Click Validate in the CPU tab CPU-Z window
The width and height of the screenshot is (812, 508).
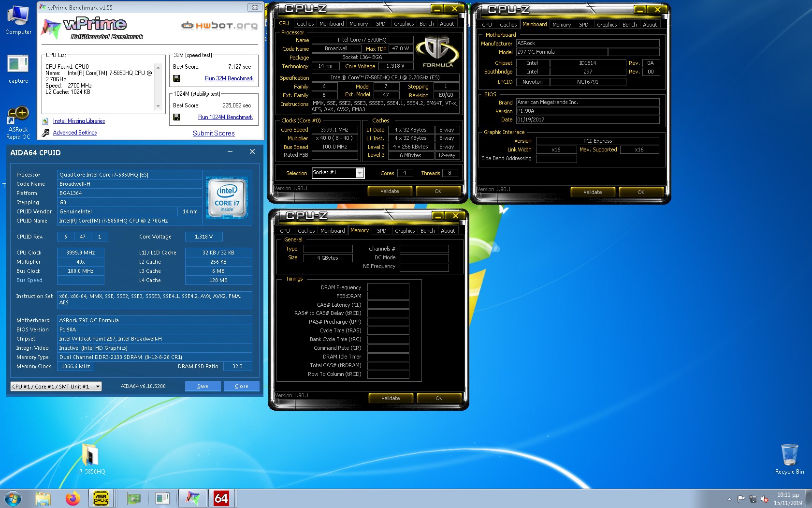[390, 191]
